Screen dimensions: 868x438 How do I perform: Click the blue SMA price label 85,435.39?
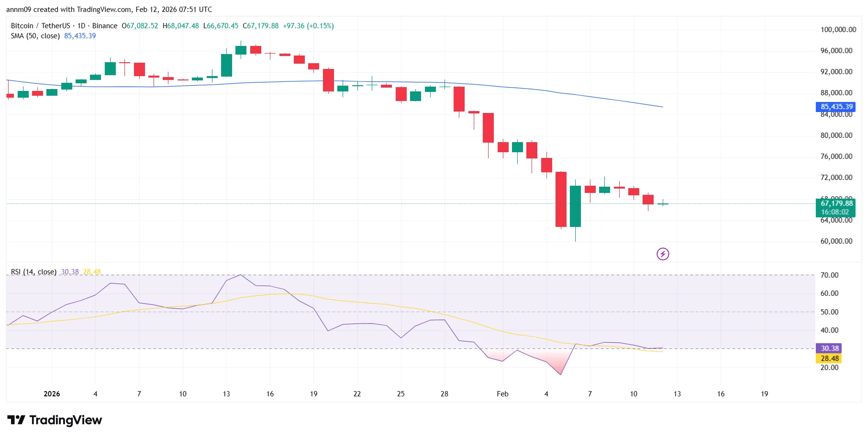(835, 107)
